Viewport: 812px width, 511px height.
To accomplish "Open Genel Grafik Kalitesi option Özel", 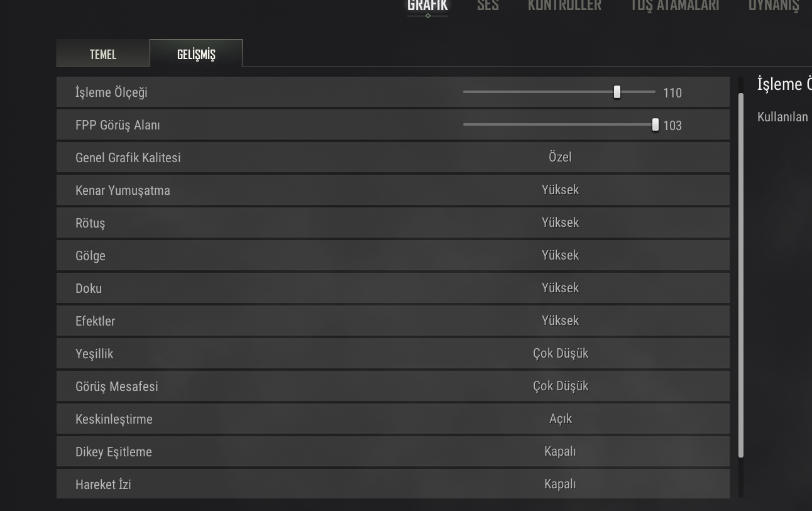I will (560, 157).
